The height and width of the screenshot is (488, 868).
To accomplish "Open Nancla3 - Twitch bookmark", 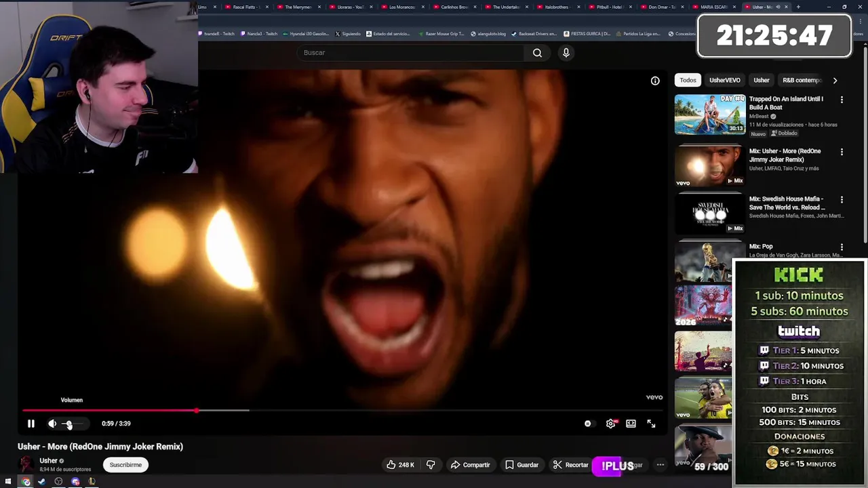I will 259,33.
